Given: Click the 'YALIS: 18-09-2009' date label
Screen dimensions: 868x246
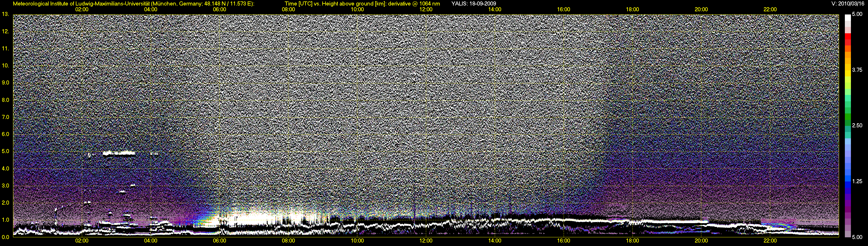Looking at the screenshot, I should click(x=474, y=4).
